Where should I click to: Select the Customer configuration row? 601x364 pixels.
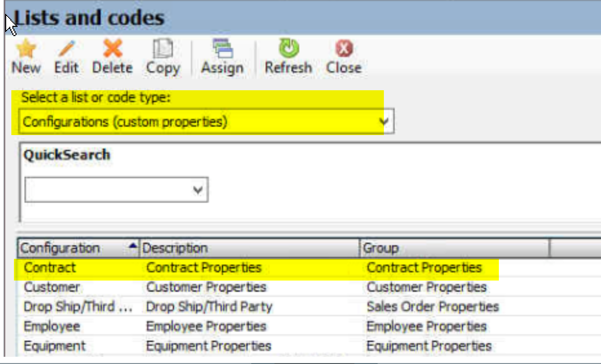coord(309,287)
